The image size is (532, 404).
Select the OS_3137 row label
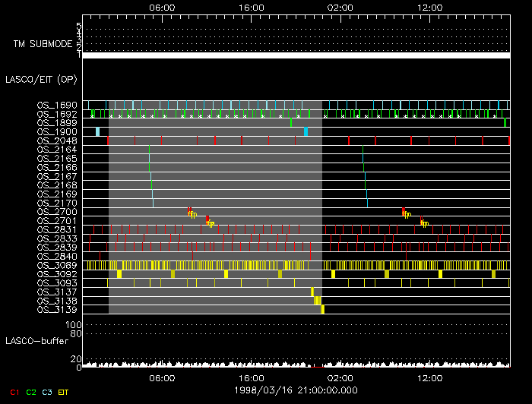[57, 292]
